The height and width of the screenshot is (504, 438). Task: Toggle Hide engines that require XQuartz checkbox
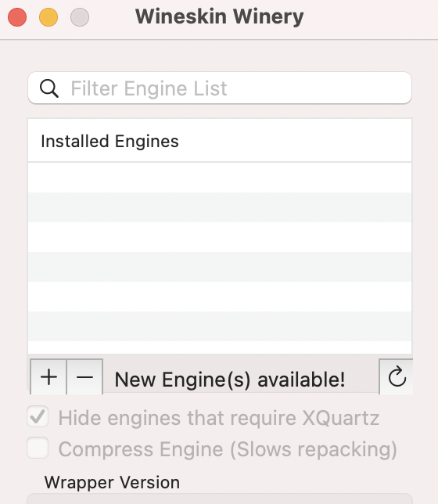[x=38, y=416]
